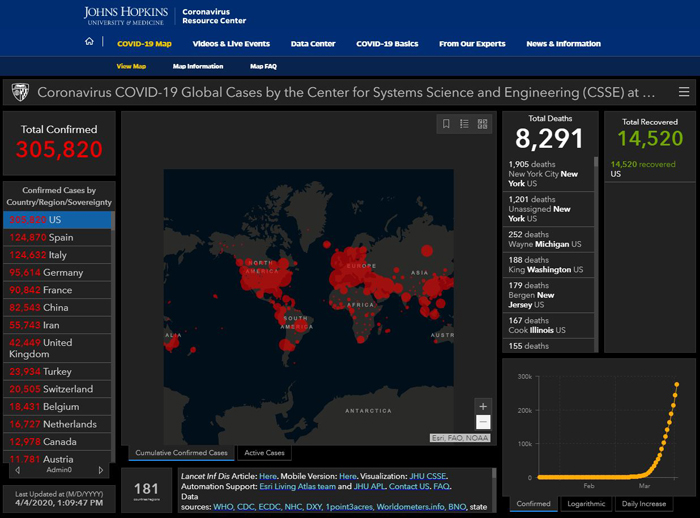Image resolution: width=700 pixels, height=518 pixels.
Task: Select United Kingdom in country list
Action: point(57,348)
